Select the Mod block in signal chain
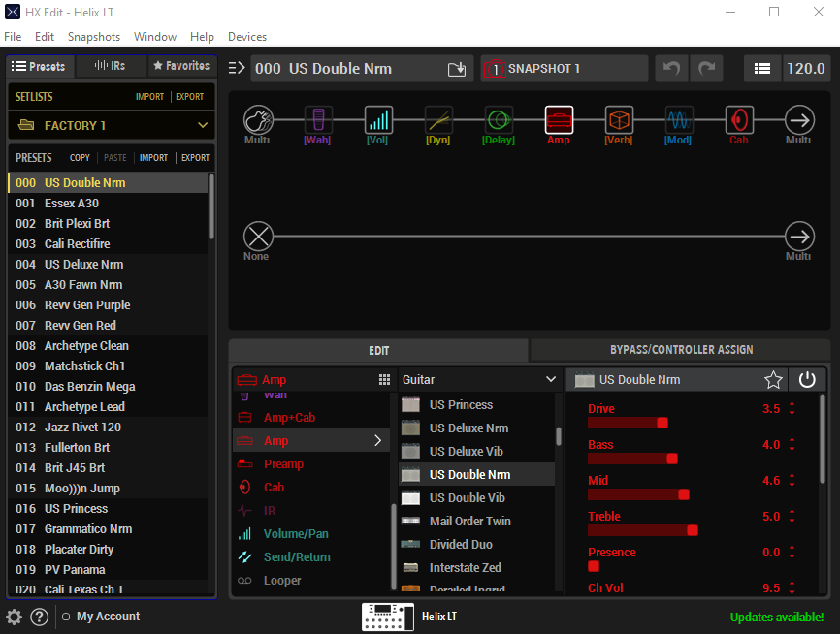Viewport: 840px width, 634px height. [679, 119]
